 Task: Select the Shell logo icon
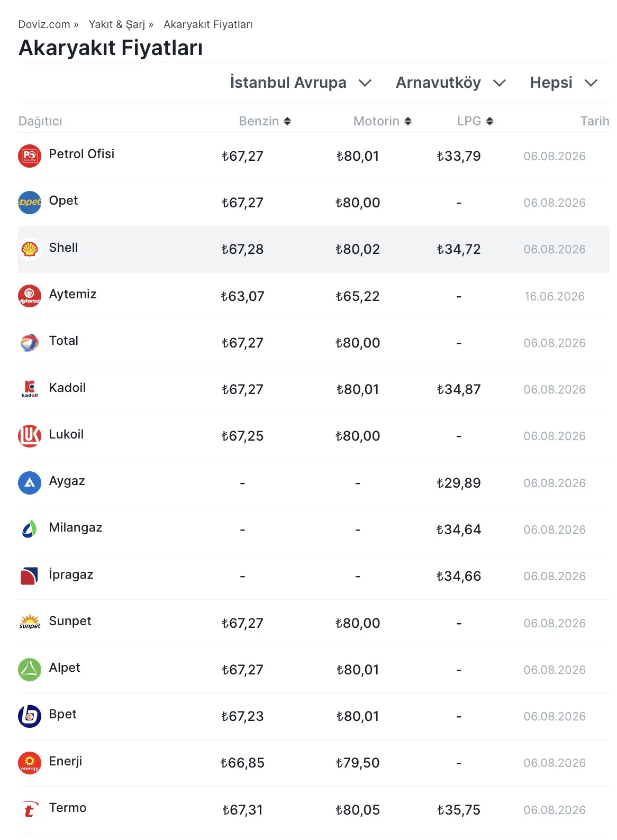click(30, 249)
